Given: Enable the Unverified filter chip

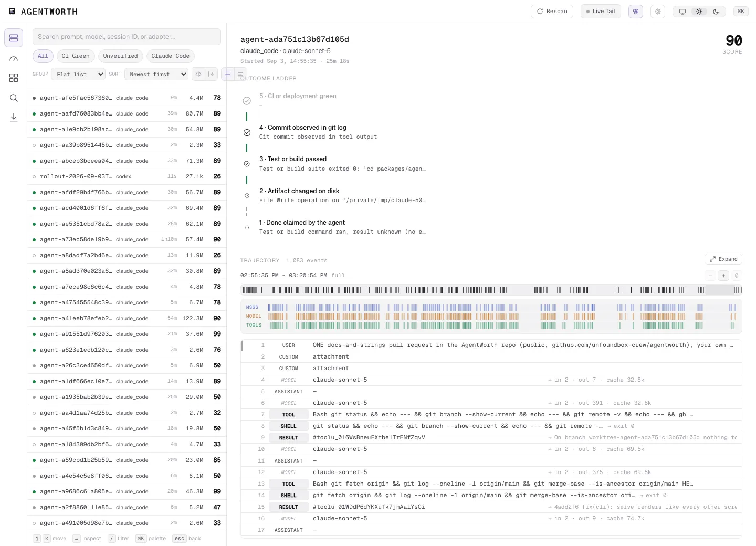Looking at the screenshot, I should pyautogui.click(x=120, y=56).
